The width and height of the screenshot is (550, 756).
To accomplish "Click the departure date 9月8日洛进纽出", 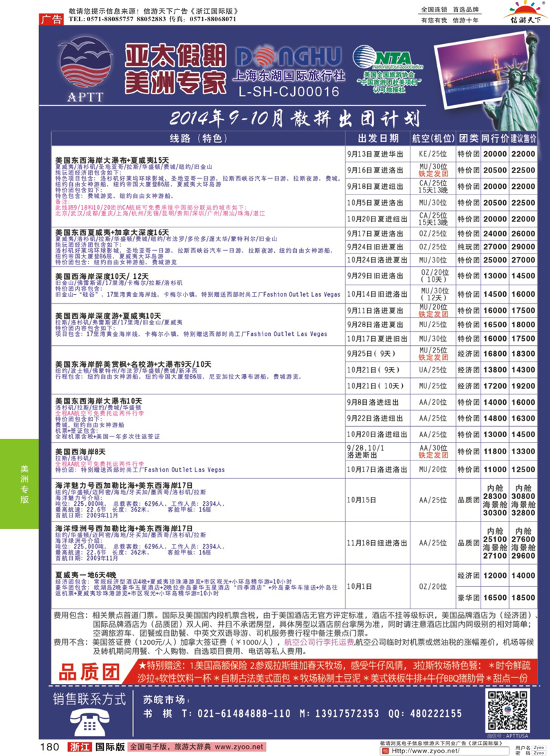I will pos(373,402).
